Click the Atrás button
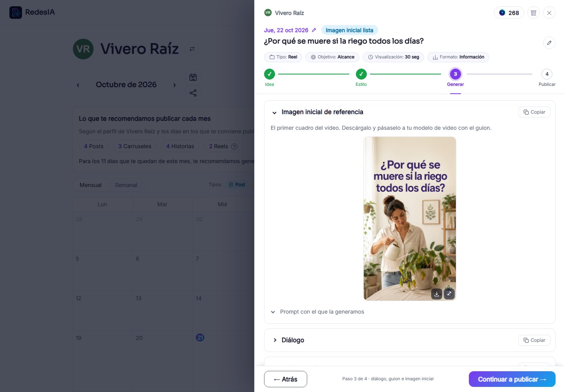The height and width of the screenshot is (392, 565). coord(286,379)
